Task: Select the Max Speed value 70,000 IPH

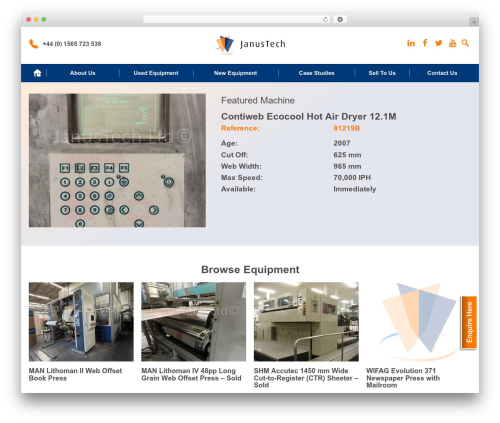Action: (x=352, y=178)
